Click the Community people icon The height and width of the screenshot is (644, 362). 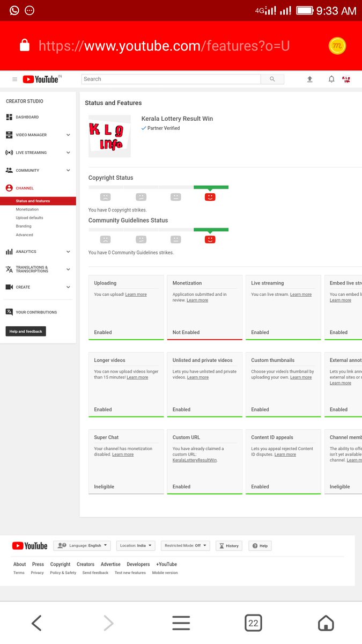[x=9, y=170]
